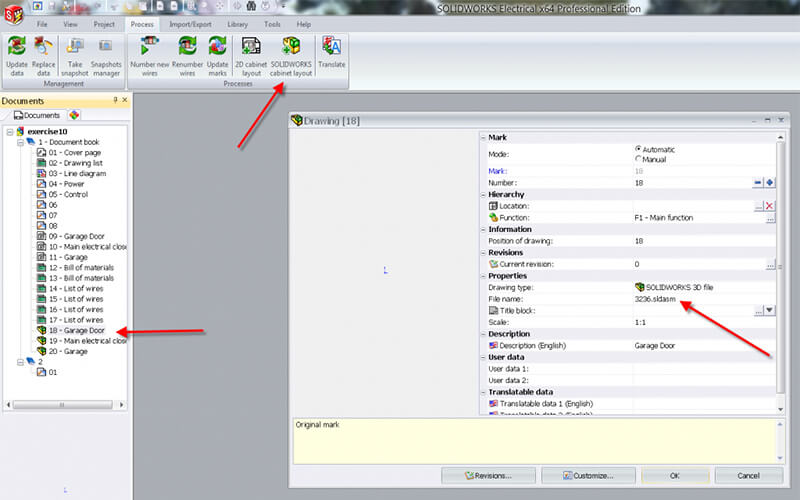This screenshot has width=800, height=500.
Task: Click the increment Number button in Mark section
Action: coord(769,183)
